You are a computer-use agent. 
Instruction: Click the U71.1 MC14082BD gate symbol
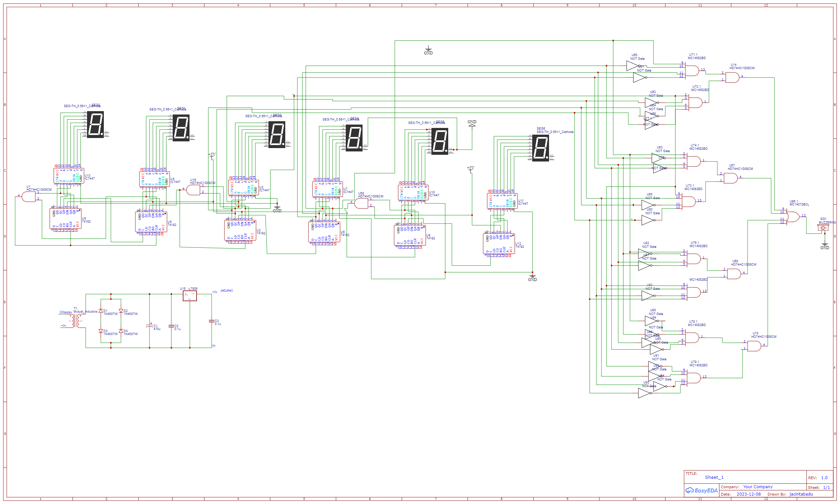tap(692, 71)
